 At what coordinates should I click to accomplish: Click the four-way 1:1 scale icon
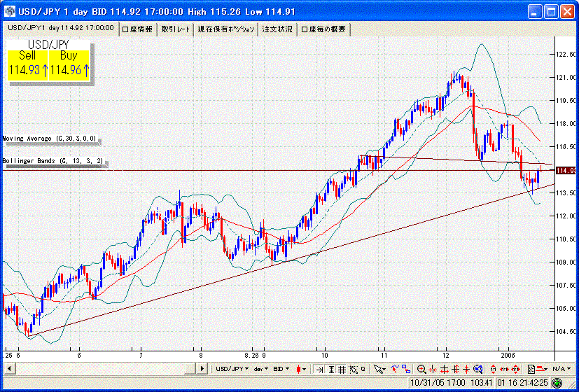tap(515, 369)
